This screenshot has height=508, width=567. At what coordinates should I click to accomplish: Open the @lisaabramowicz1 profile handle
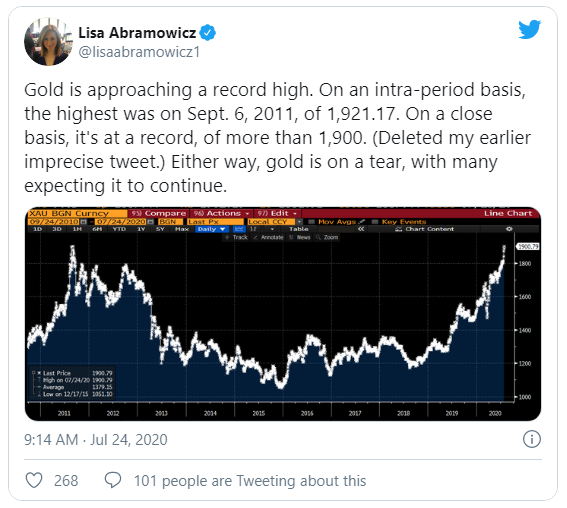pyautogui.click(x=139, y=52)
